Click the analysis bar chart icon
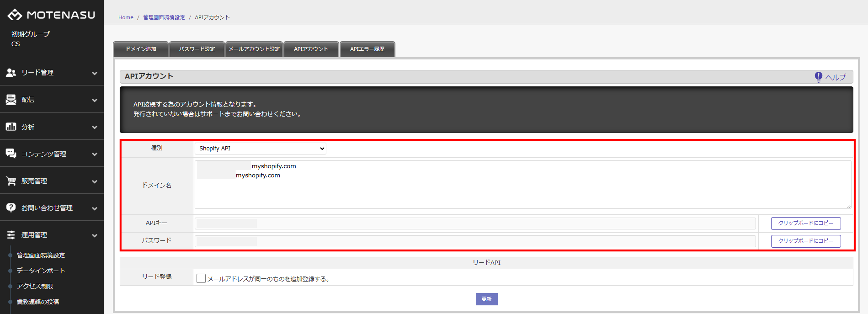 [x=11, y=127]
